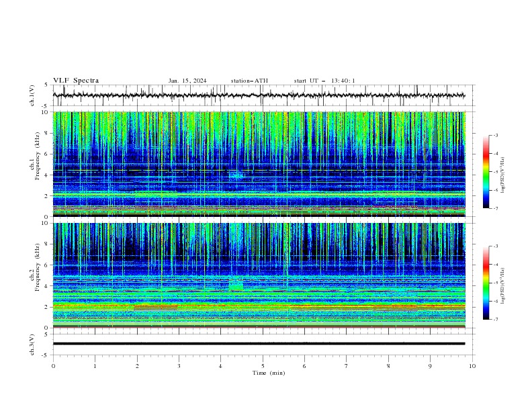Click the ch.2 spectrogram panel

click(x=259, y=275)
